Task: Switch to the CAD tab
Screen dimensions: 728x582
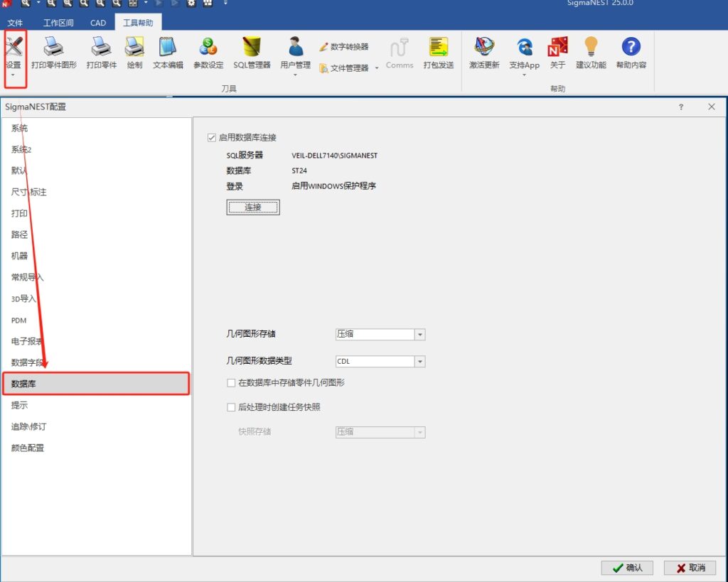Action: click(98, 23)
